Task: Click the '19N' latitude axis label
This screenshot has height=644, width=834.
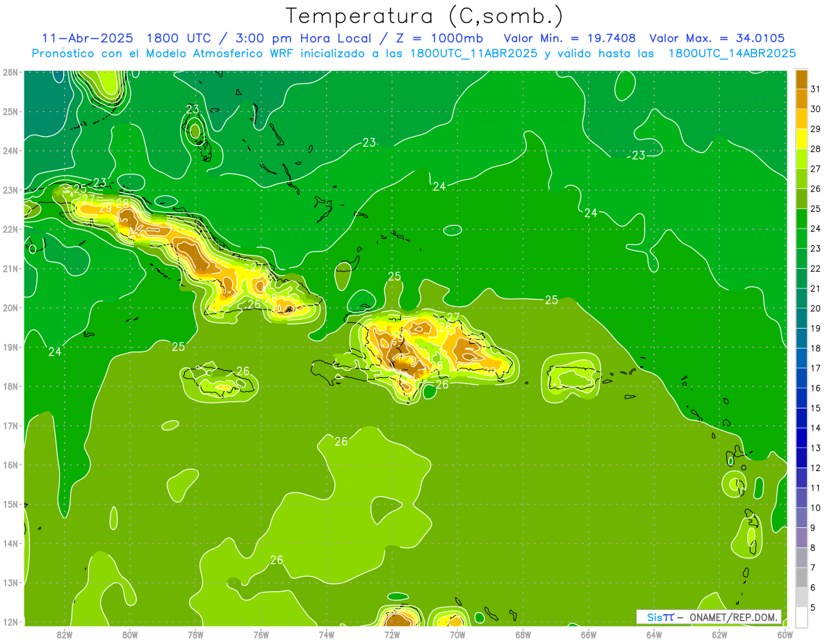Action: pyautogui.click(x=10, y=347)
